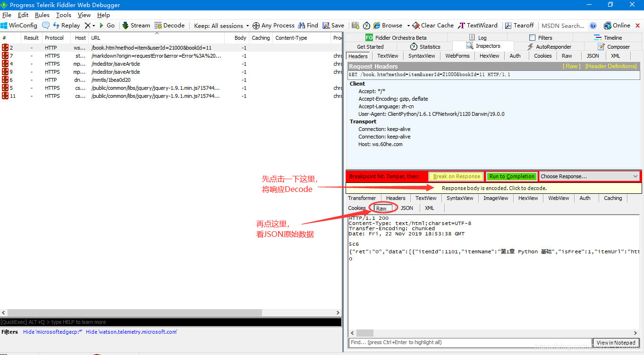Click the response body encoded decode bar
Image resolution: width=644 pixels, height=355 pixels.
(494, 188)
